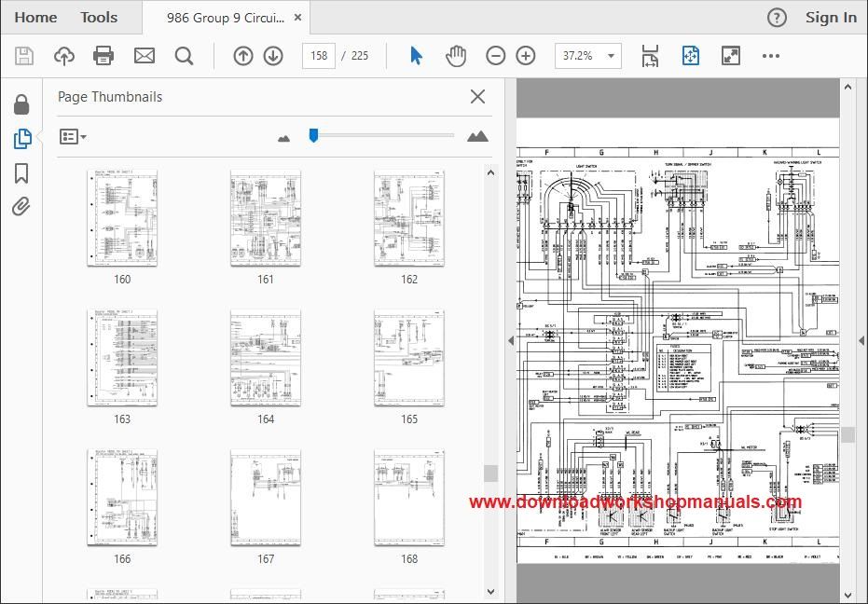
Task: Click the thumbnail size slider handle
Action: (x=313, y=136)
